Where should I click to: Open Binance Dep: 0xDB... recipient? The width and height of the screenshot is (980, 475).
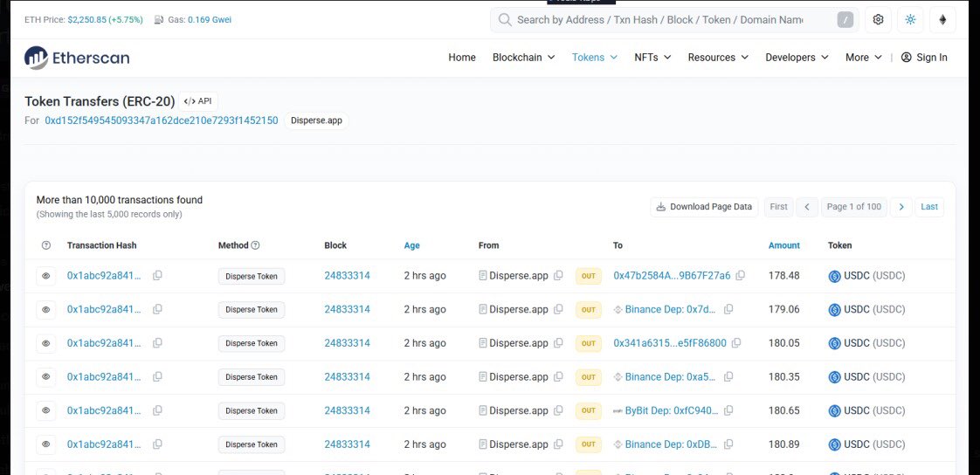tap(672, 444)
